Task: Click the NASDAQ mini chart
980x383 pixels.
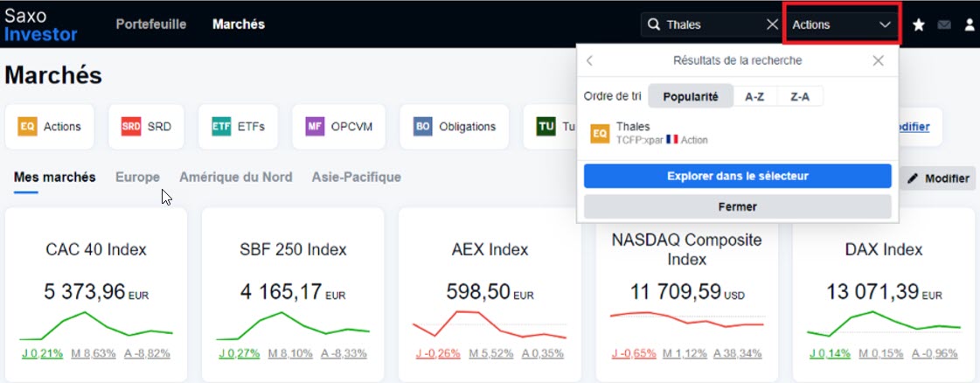Action: pos(687,319)
